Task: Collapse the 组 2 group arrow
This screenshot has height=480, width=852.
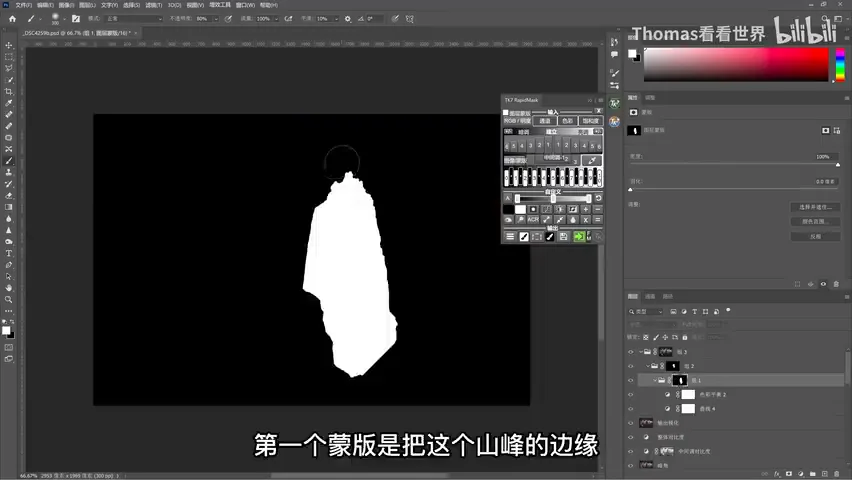Action: pyautogui.click(x=648, y=366)
